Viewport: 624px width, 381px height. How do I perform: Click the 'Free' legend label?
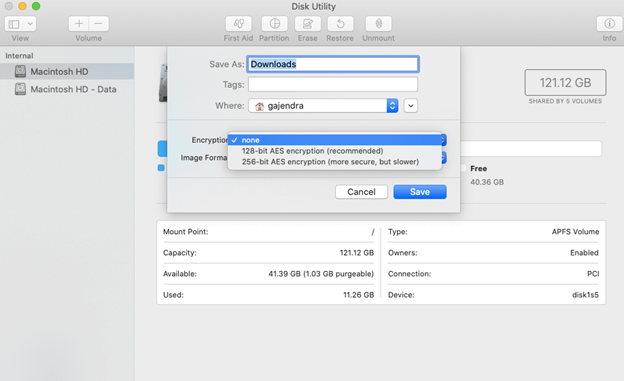(478, 168)
